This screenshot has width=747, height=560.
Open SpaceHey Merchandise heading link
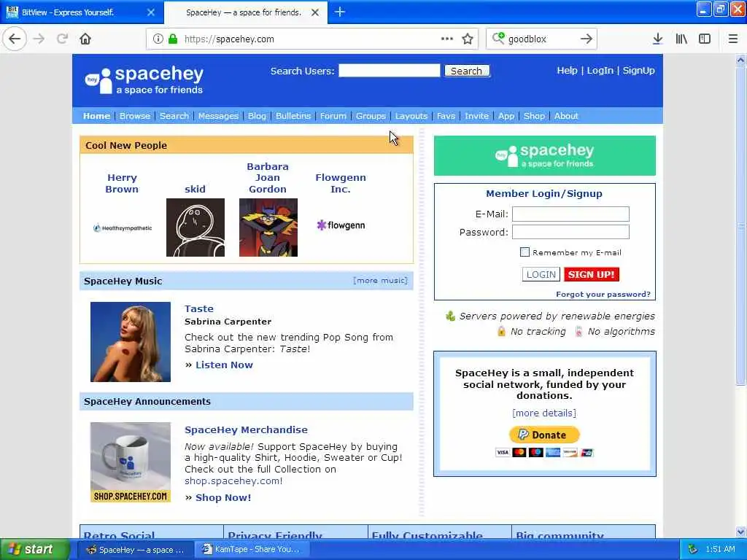click(x=246, y=429)
